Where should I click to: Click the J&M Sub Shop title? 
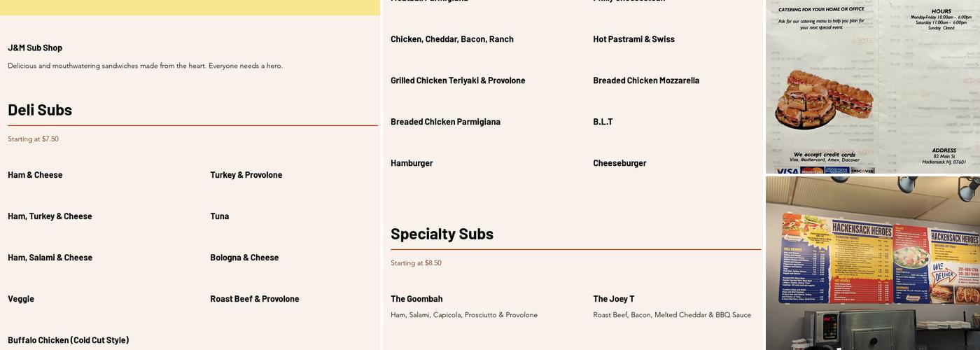click(35, 48)
